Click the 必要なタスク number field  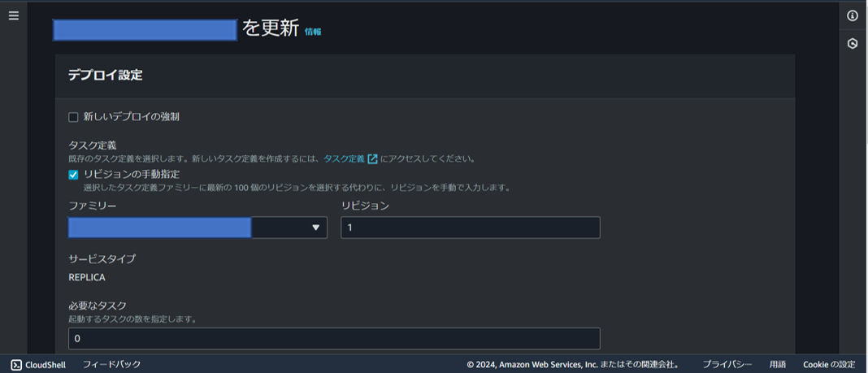point(334,339)
